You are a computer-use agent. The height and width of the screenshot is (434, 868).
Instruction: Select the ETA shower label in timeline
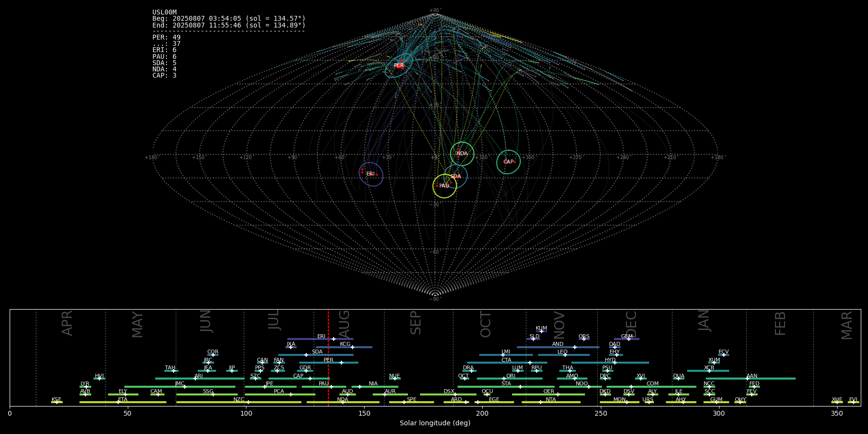point(122,400)
